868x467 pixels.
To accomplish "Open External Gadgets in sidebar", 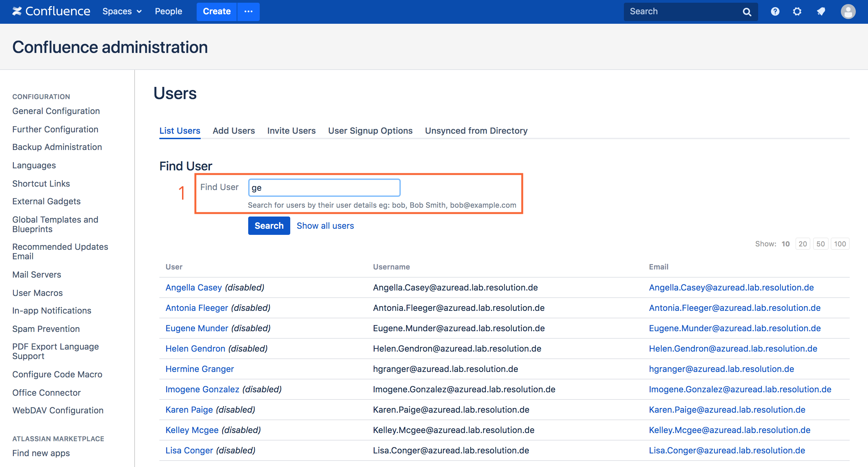I will pyautogui.click(x=46, y=201).
